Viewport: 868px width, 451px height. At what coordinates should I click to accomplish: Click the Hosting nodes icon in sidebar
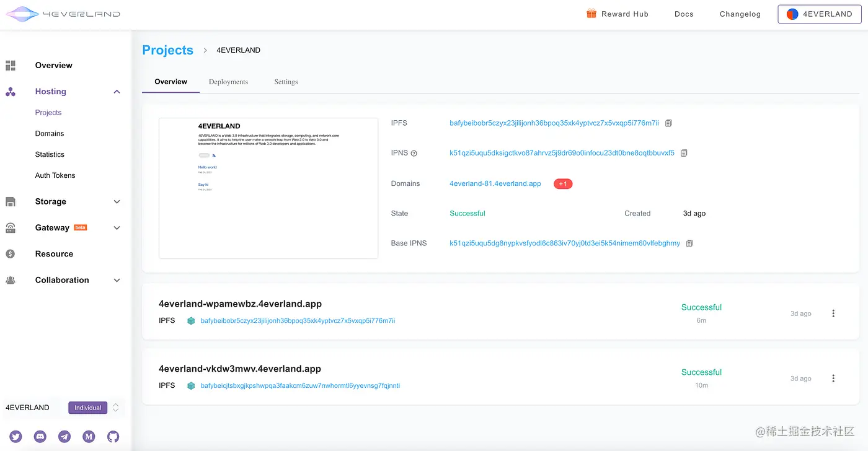point(11,92)
